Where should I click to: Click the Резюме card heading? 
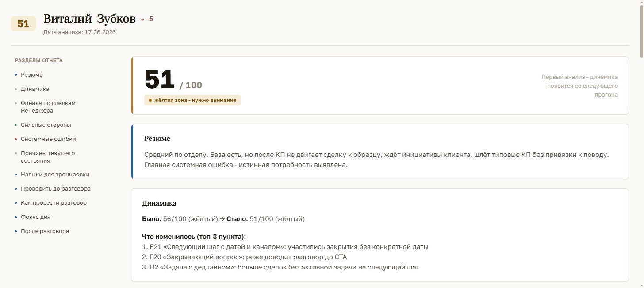click(157, 139)
